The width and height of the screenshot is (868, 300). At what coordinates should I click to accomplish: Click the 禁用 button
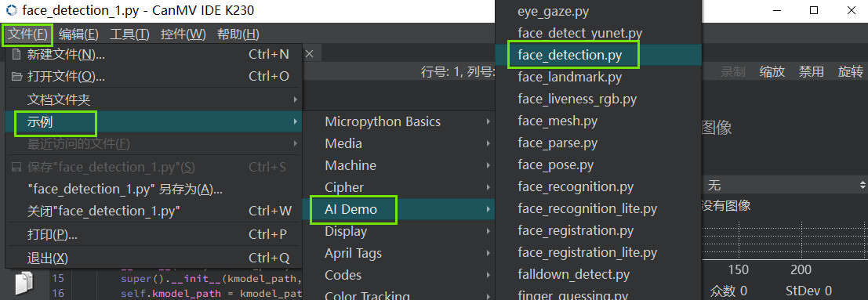(x=811, y=71)
